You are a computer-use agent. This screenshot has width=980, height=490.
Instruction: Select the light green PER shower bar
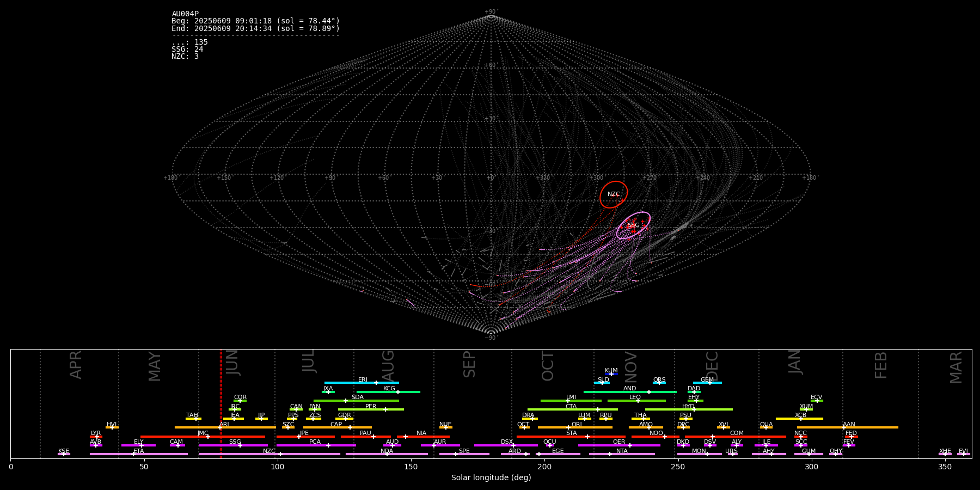[x=371, y=409]
